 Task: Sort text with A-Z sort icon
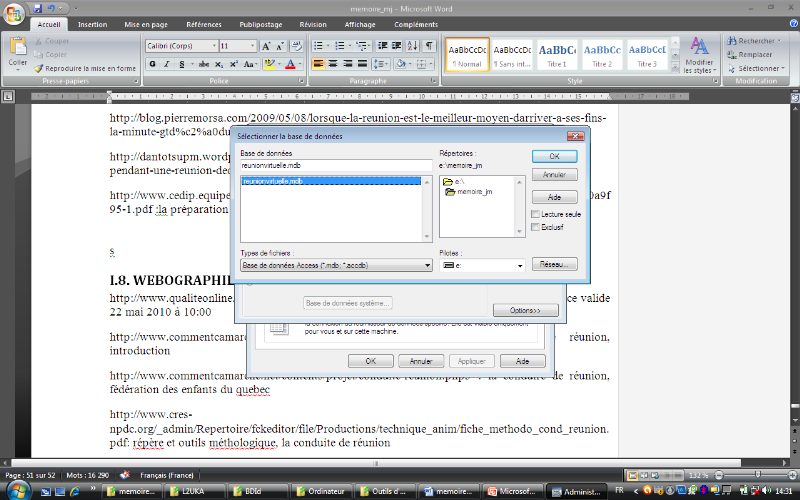[413, 46]
